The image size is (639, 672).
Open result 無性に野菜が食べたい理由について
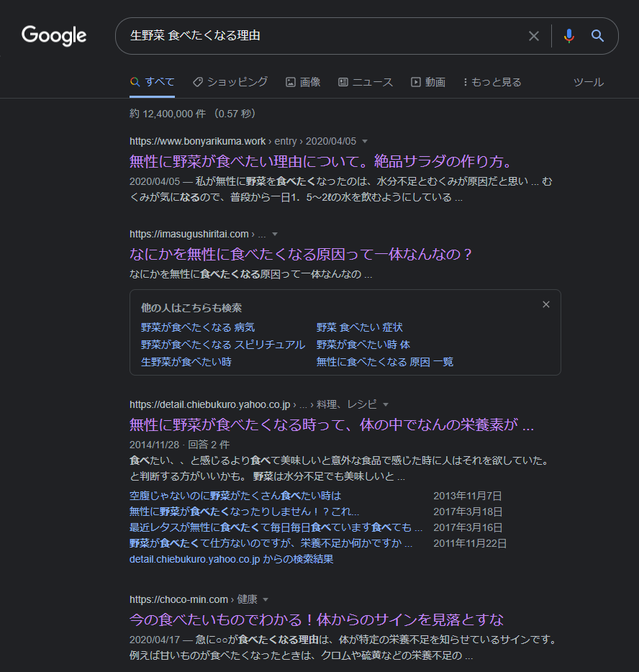[x=321, y=161]
